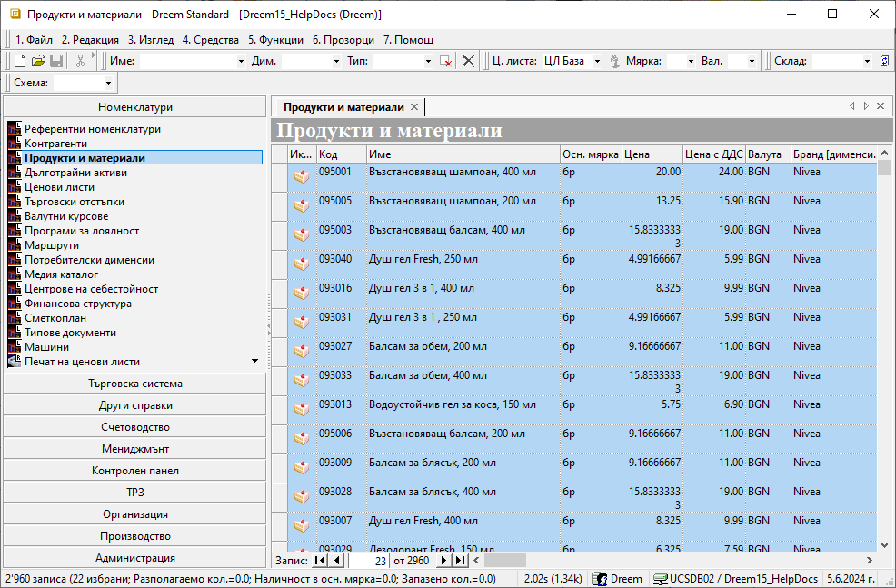
Task: Expand the Търговска система panel section
Action: pyautogui.click(x=135, y=384)
